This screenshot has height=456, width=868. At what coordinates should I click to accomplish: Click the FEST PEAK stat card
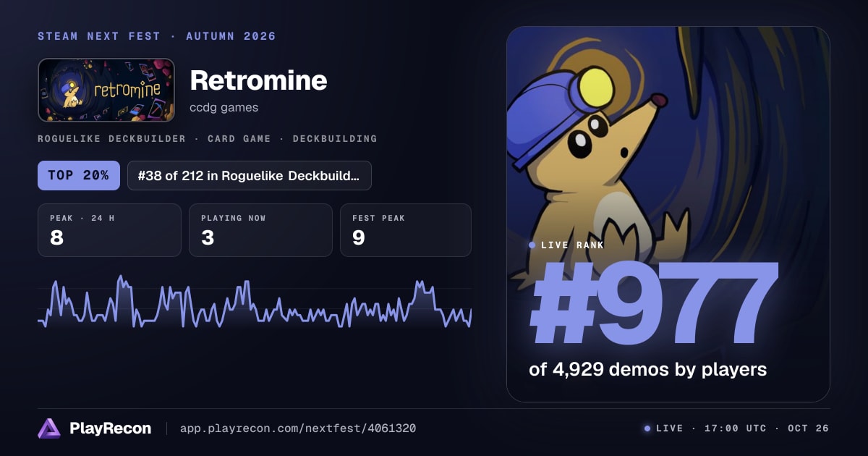pyautogui.click(x=406, y=230)
